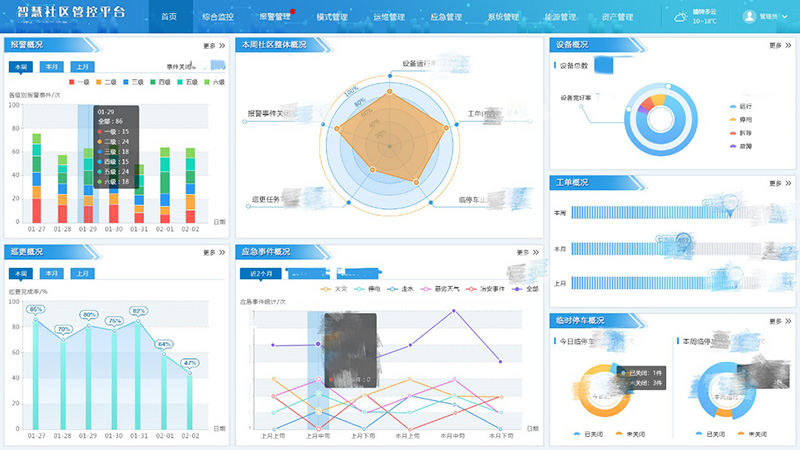Click 未关闭 legend under 本周临停 chart
The width and height of the screenshot is (800, 450).
coord(753,434)
